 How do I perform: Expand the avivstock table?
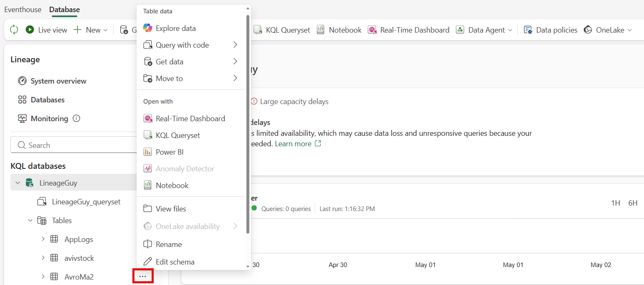[43, 258]
